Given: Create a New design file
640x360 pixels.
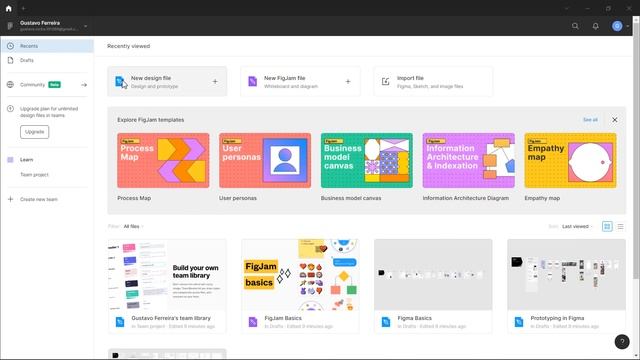Looking at the screenshot, I should [x=167, y=82].
